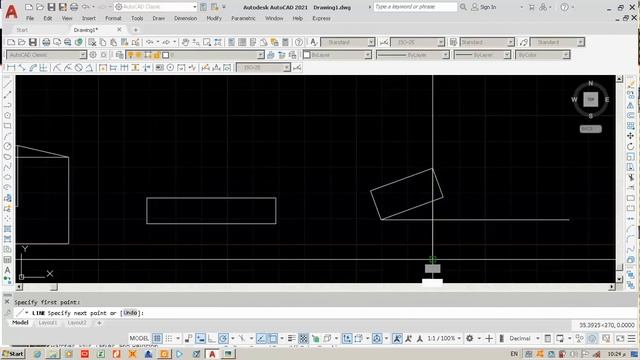The width and height of the screenshot is (640, 360).
Task: Click the Workspace Settings gear next to AutoCAD Classic
Action: point(93,55)
